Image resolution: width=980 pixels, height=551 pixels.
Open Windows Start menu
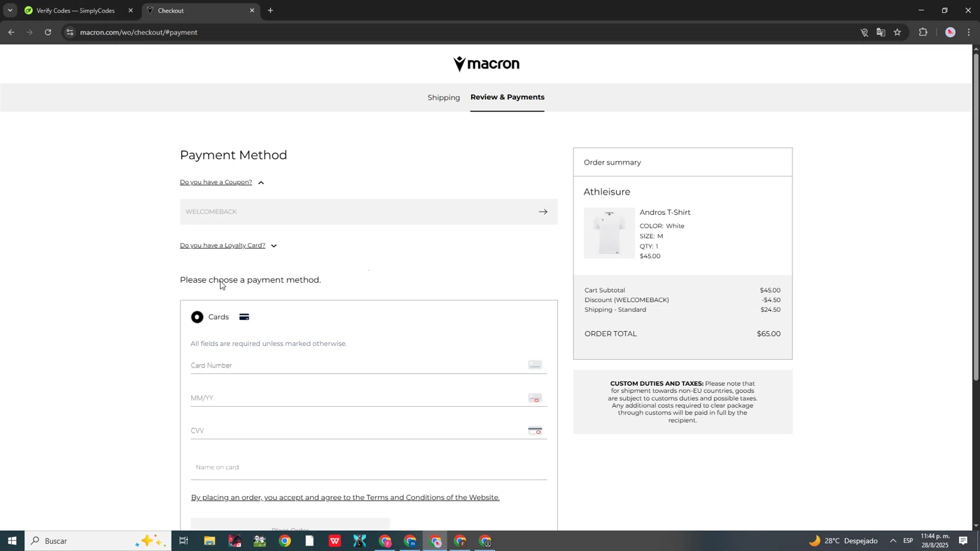pyautogui.click(x=12, y=541)
